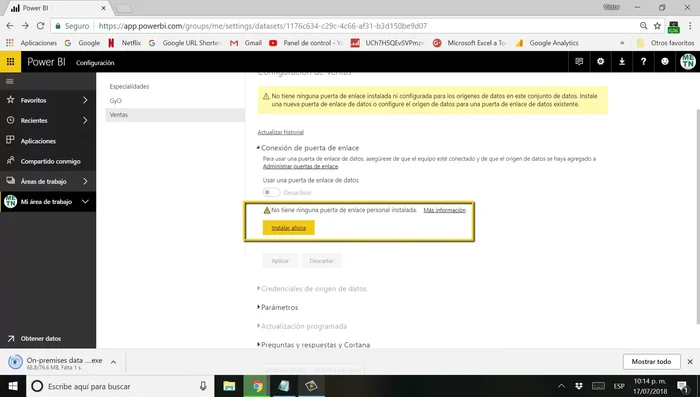Open the On-premises data download options arrow

pos(113,362)
